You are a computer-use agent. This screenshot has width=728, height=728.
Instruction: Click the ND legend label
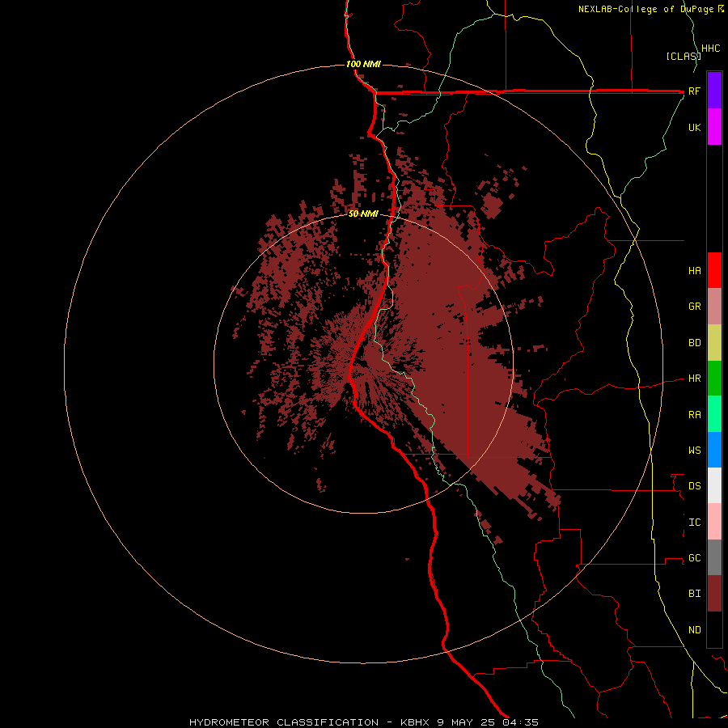[x=694, y=630]
